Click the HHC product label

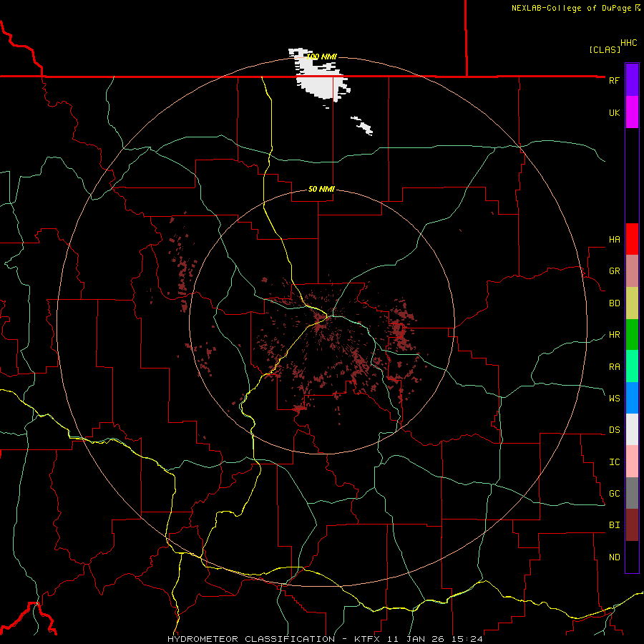click(628, 43)
